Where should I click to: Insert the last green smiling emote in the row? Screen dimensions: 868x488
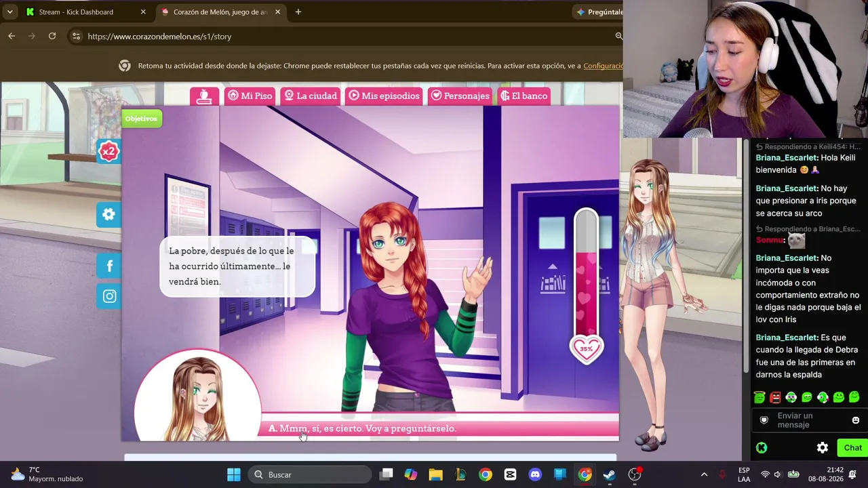tap(854, 397)
